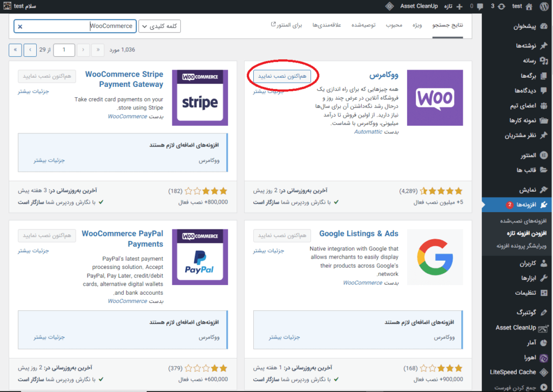Image resolution: width=553 pixels, height=392 pixels.
Task: Click the team icon beside اعضای تیم
Action: pos(544,105)
